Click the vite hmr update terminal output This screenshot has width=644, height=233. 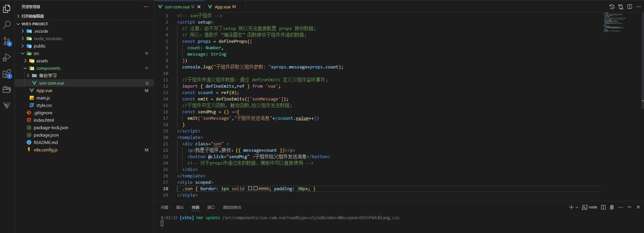pos(280,218)
